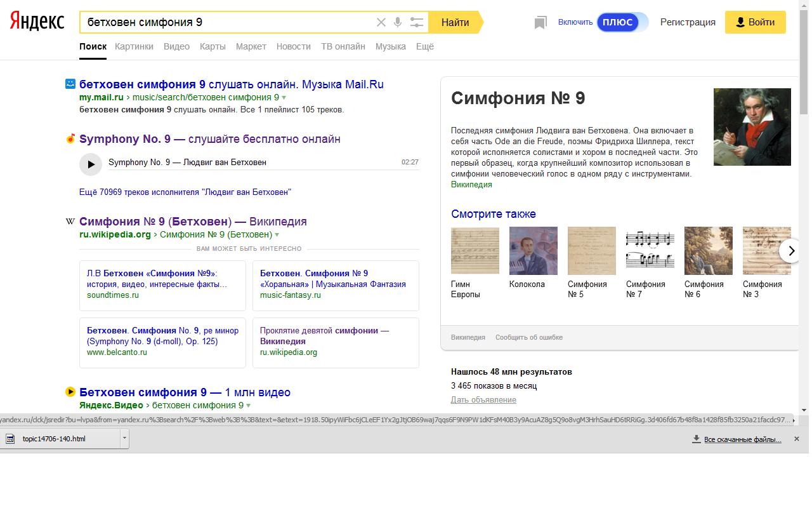812x508 pixels.
Task: Click the Wikipedia favicon next to Симфония № 9
Action: [70, 222]
